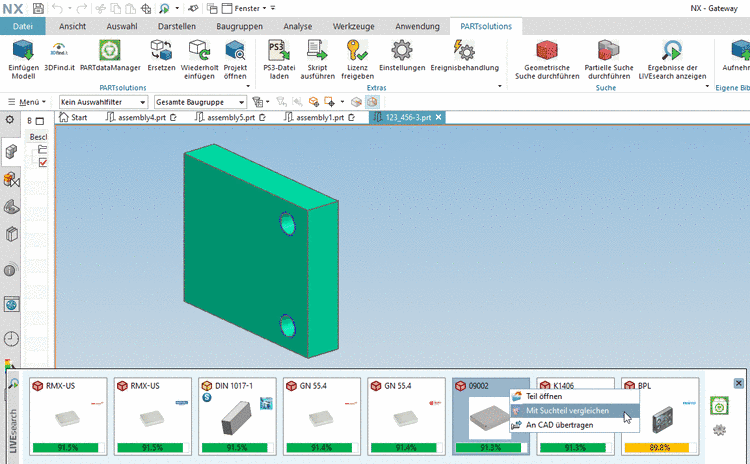The height and width of the screenshot is (464, 750).
Task: Click Ersetzen icon
Action: coord(161,50)
